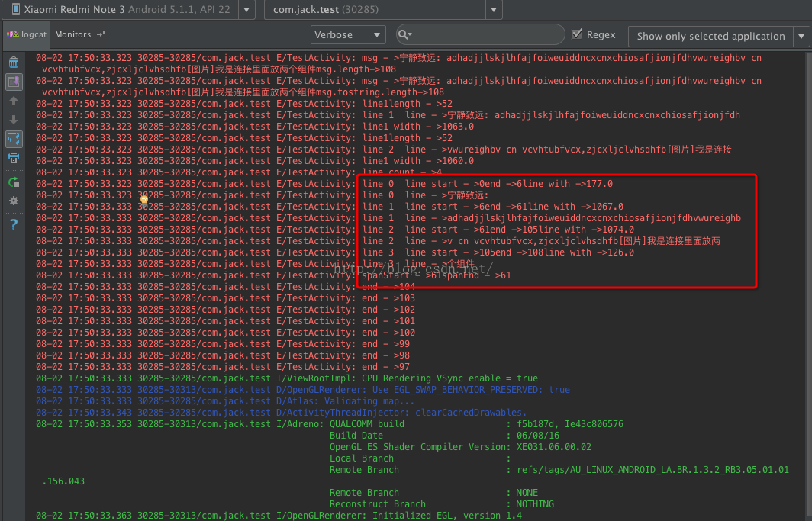Select 'NOTHING' value
Screen dimensions: 812x521
tap(536, 504)
